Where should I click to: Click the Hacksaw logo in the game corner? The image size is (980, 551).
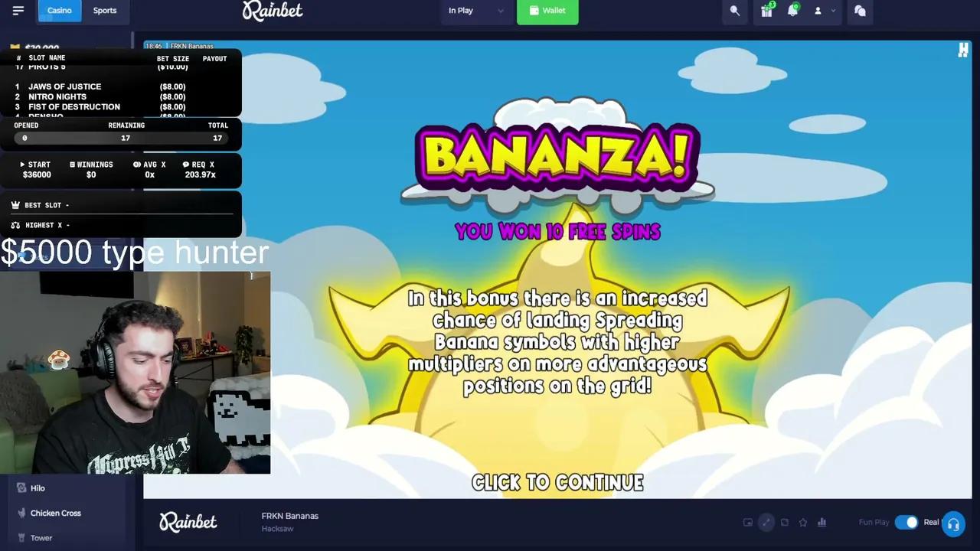click(x=963, y=51)
